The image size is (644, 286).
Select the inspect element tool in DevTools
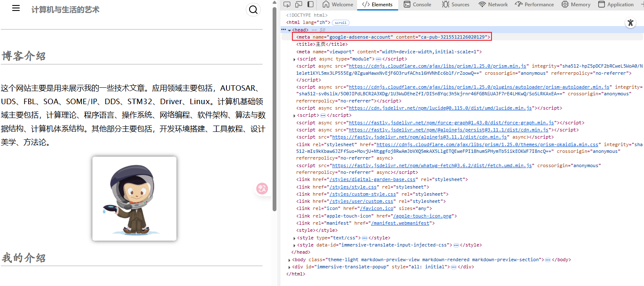pos(287,4)
